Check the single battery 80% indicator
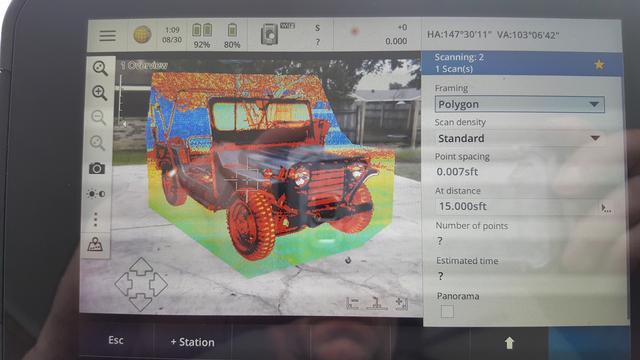Screen dimensions: 640x360 pyautogui.click(x=232, y=35)
